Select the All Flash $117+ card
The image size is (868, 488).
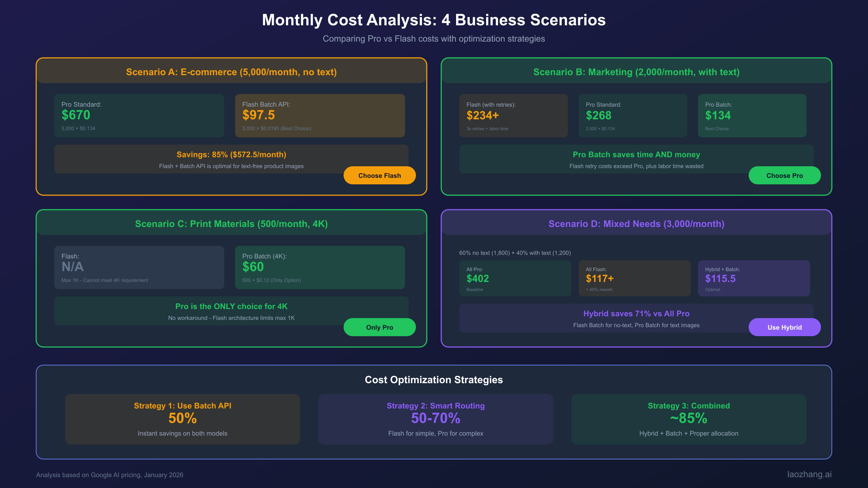[x=634, y=278]
